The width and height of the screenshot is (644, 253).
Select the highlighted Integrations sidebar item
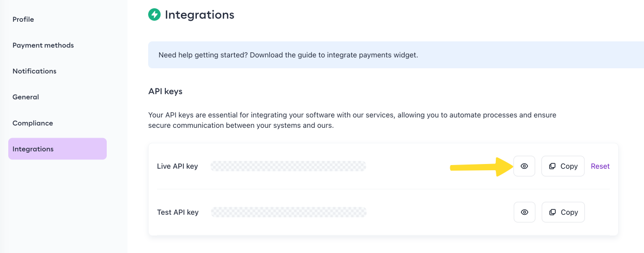click(x=57, y=149)
